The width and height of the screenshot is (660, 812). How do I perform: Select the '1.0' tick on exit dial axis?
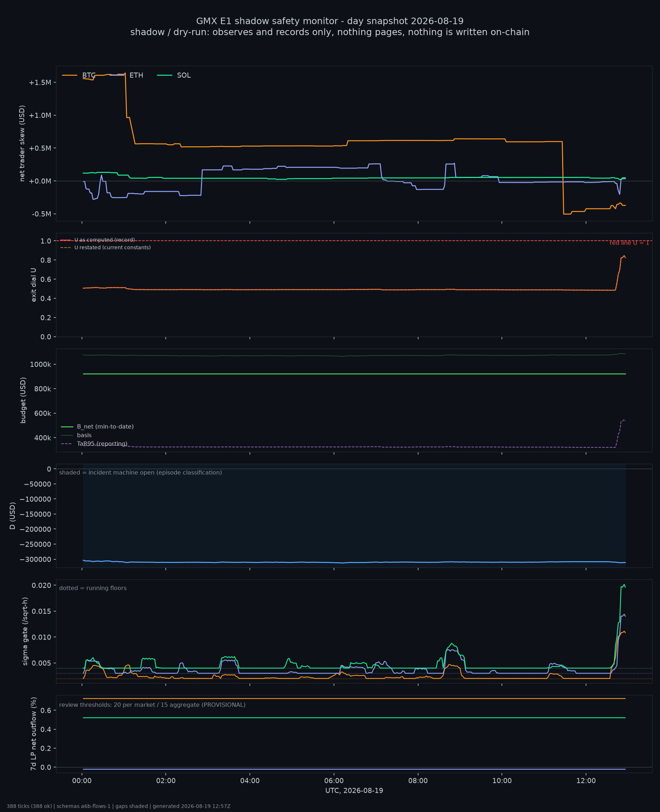[x=46, y=241]
